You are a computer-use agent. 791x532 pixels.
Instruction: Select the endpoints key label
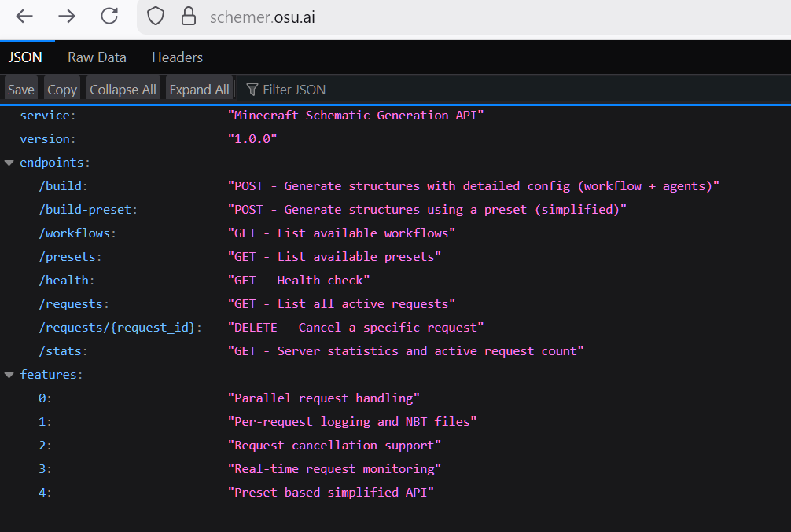pos(54,163)
